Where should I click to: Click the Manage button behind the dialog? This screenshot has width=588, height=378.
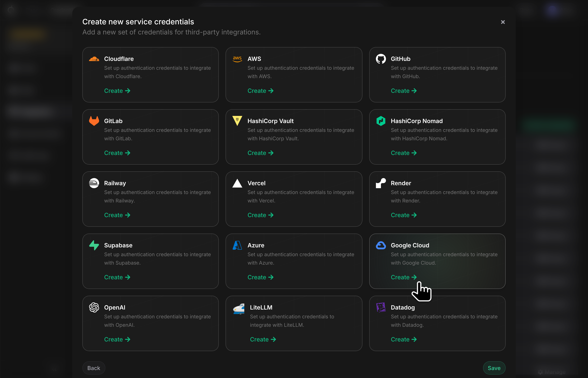point(552,372)
